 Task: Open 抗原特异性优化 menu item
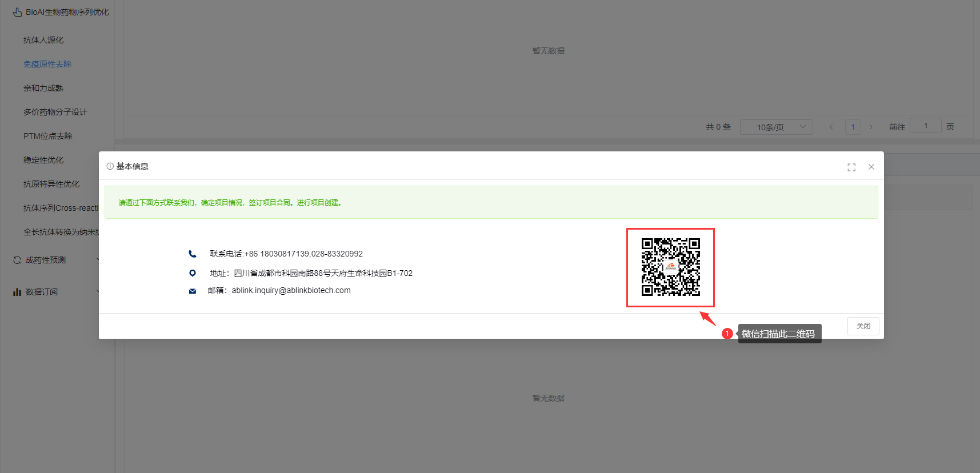[x=51, y=184]
